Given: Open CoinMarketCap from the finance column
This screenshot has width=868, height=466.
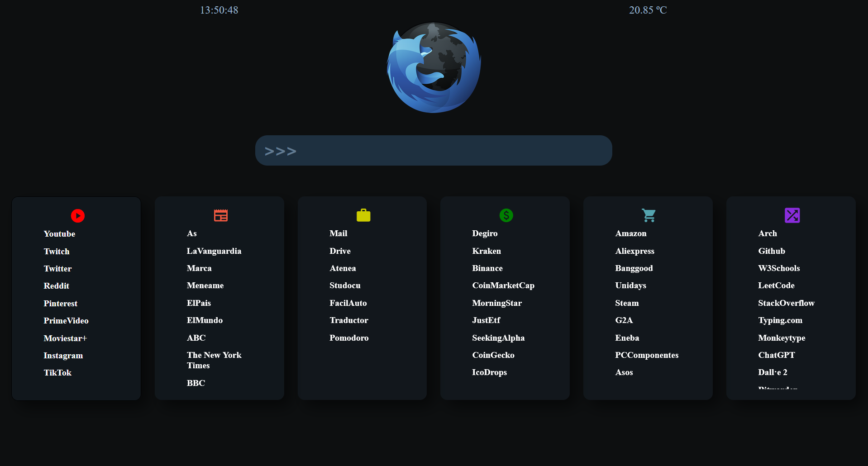Looking at the screenshot, I should point(503,286).
